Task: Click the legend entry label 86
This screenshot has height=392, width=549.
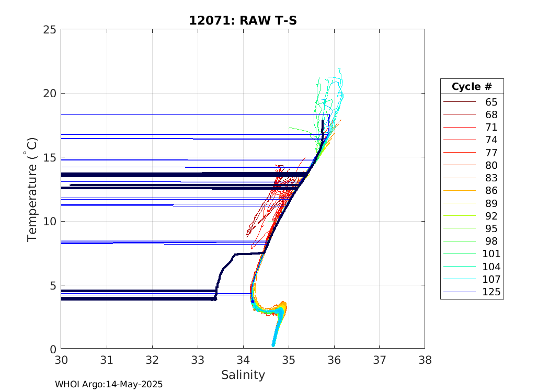Action: point(491,191)
